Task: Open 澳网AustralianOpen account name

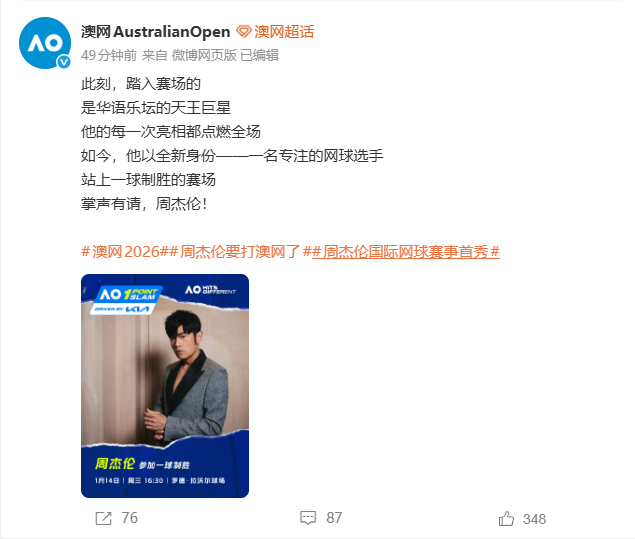Action: [156, 32]
